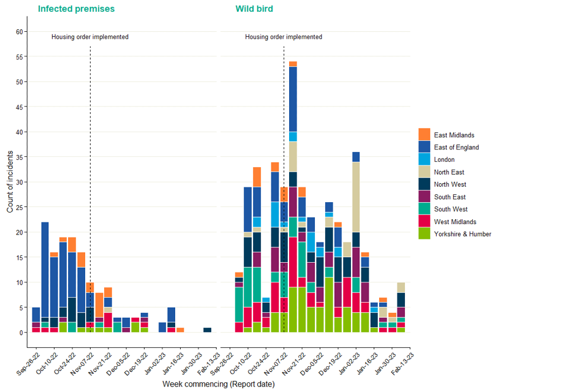588x392 pixels.
Task: Click the Wild bird panel title
Action: (x=254, y=9)
